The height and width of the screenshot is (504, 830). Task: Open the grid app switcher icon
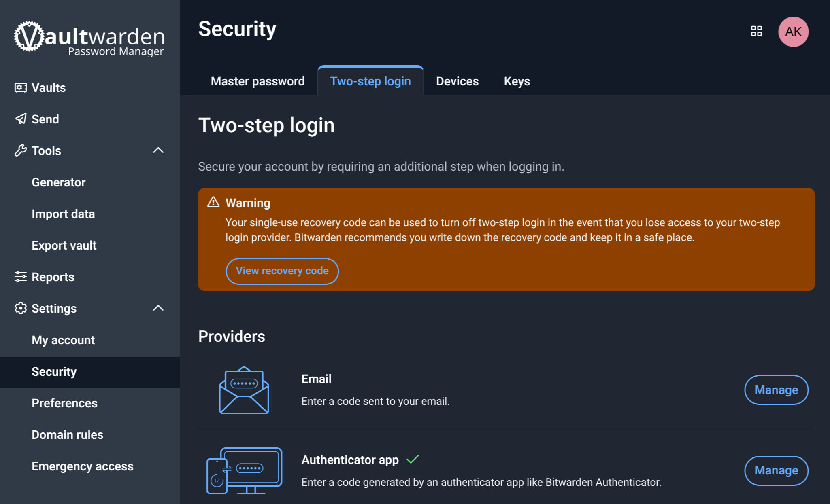[756, 32]
